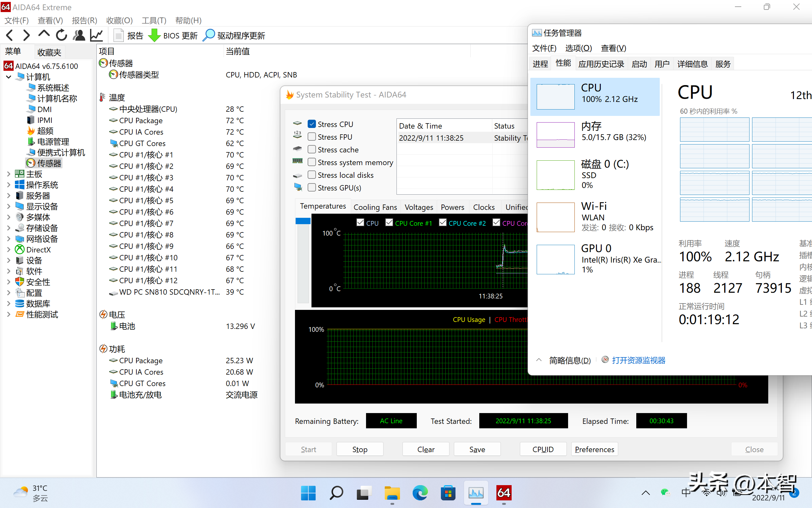The width and height of the screenshot is (812, 508).
Task: Enable Stress system memory checkbox
Action: point(312,162)
